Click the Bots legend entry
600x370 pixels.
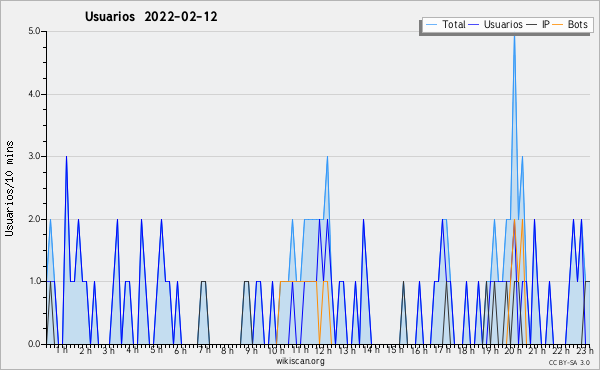coord(570,24)
